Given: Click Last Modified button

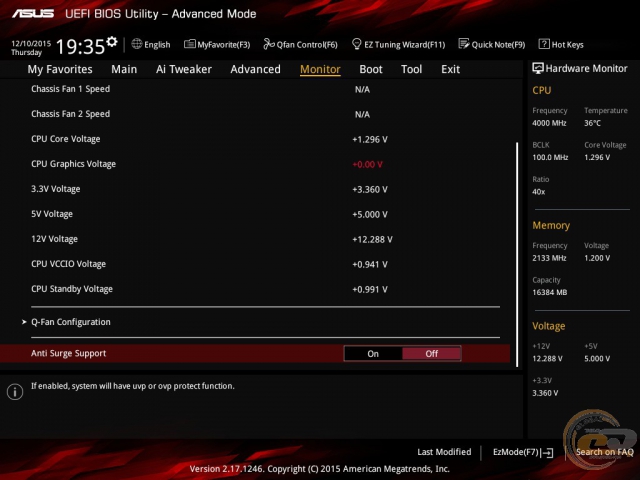Looking at the screenshot, I should pyautogui.click(x=444, y=452).
